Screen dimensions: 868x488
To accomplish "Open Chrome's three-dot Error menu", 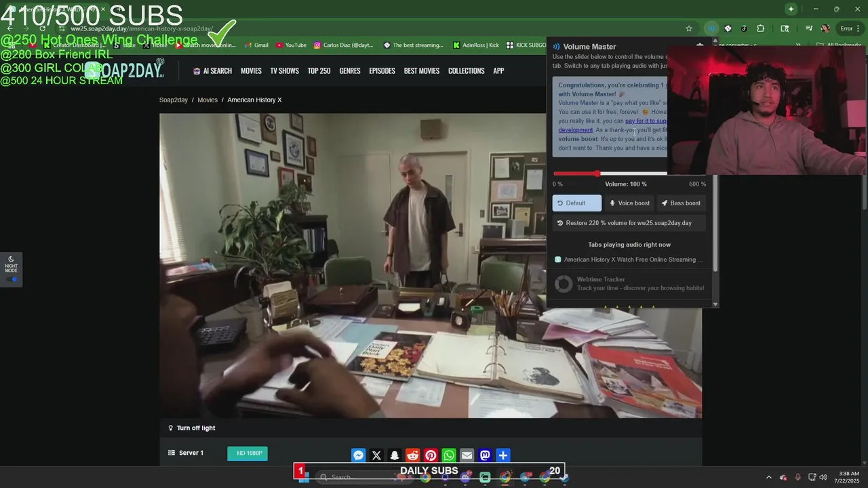I will 850,28.
